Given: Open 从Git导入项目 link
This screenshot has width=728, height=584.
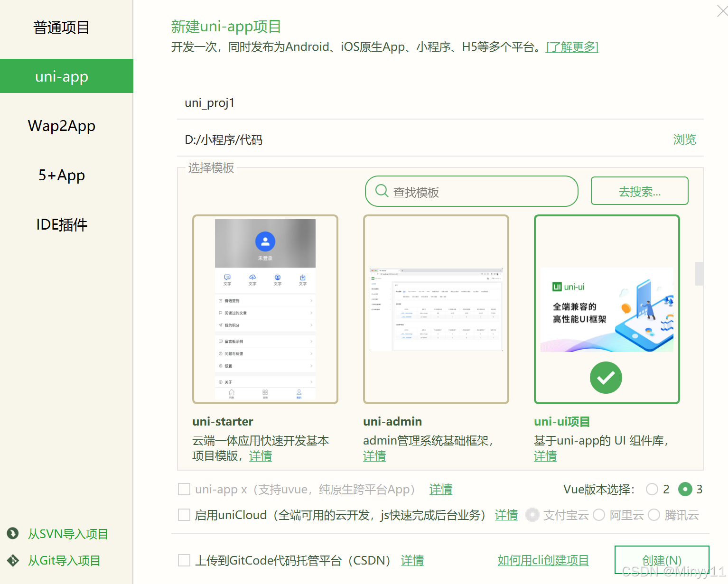Looking at the screenshot, I should (64, 560).
